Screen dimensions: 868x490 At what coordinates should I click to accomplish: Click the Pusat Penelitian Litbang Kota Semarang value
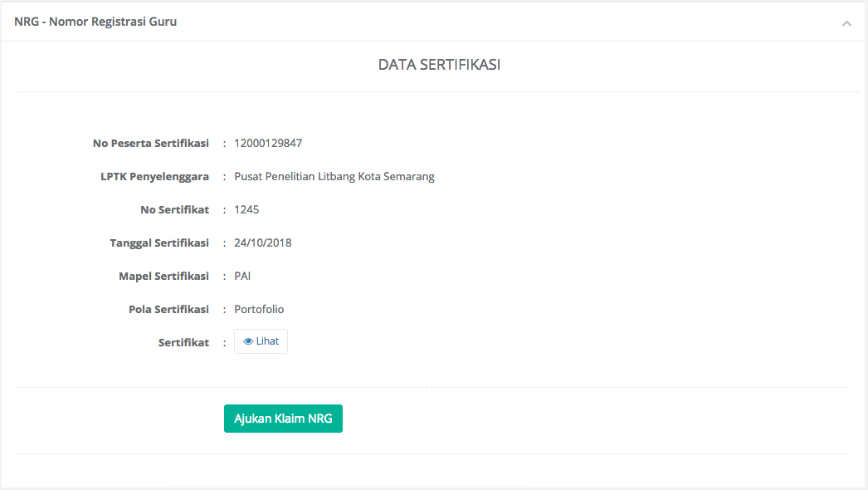click(334, 176)
